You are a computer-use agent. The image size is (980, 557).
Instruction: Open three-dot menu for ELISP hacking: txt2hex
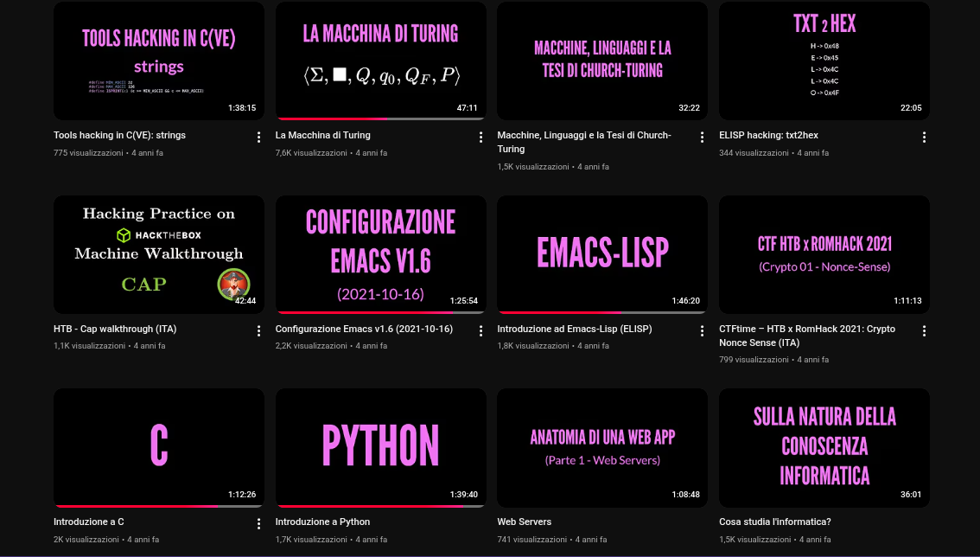[x=924, y=137]
